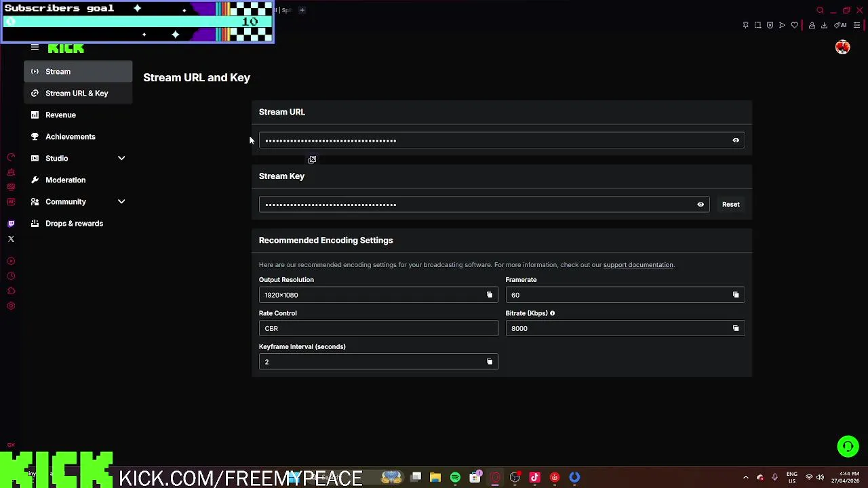Image resolution: width=868 pixels, height=488 pixels.
Task: Open the ad blocker shield icon
Action: click(x=770, y=25)
